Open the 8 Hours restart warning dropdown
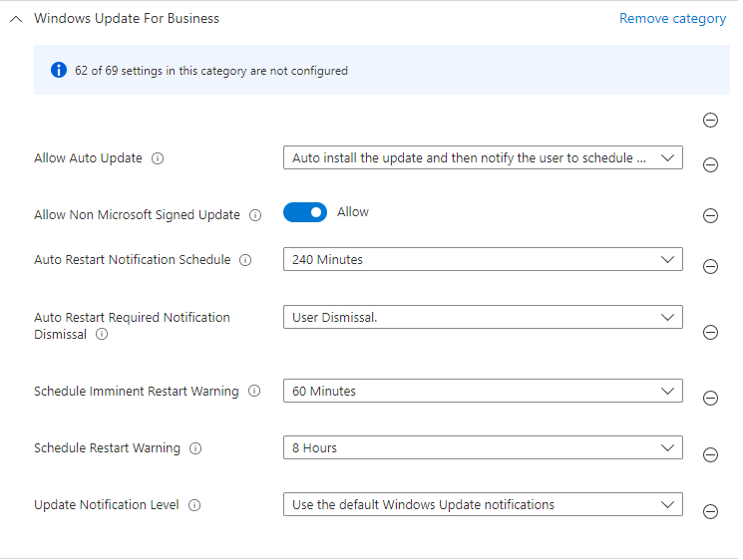The image size is (743, 560). click(x=483, y=447)
